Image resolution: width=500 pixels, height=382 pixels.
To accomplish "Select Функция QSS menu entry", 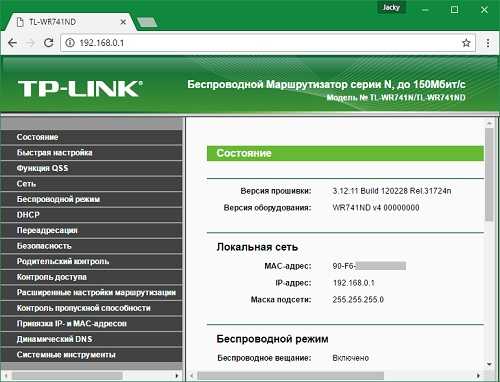I will [x=91, y=168].
